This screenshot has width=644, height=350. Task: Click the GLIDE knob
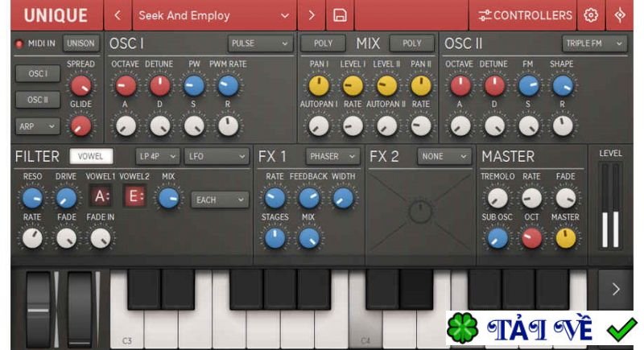[x=81, y=126]
